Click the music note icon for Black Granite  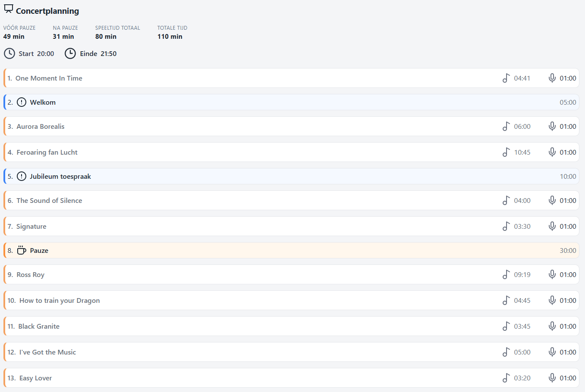coord(506,326)
